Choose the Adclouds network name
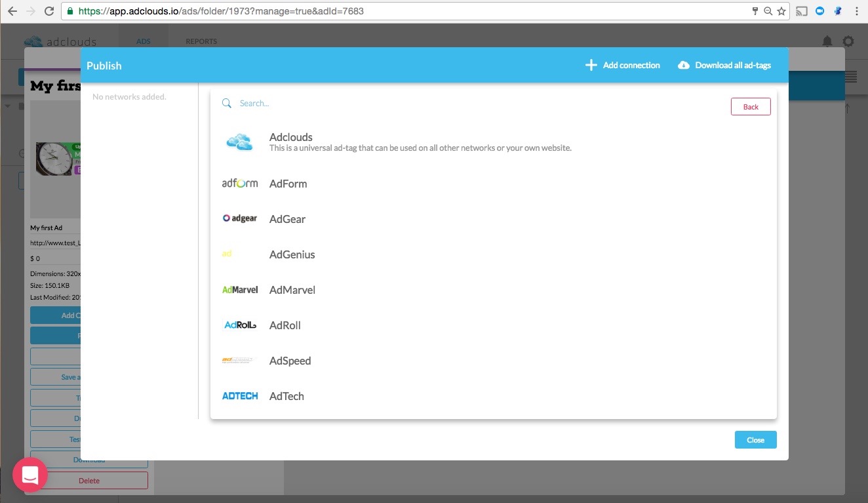The height and width of the screenshot is (503, 868). pyautogui.click(x=291, y=137)
